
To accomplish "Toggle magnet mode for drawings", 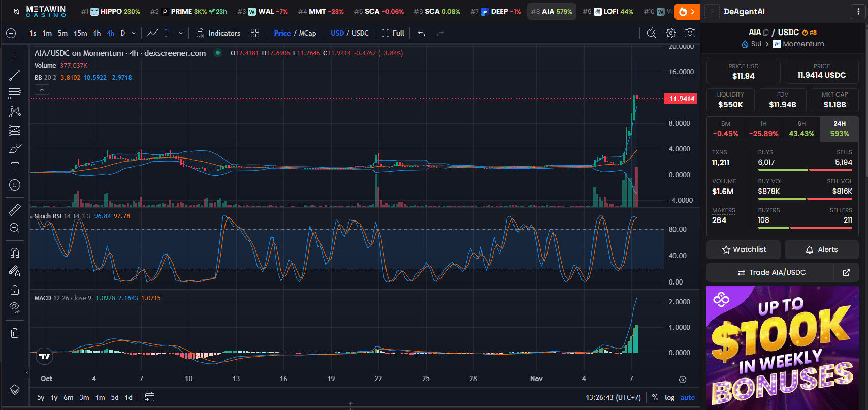I will pos(15,253).
